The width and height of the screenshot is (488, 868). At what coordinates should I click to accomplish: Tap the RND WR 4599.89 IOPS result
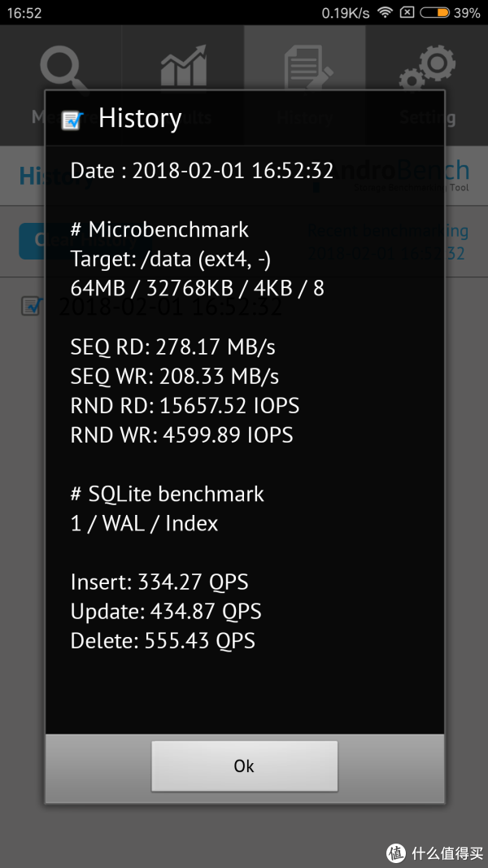[x=181, y=435]
